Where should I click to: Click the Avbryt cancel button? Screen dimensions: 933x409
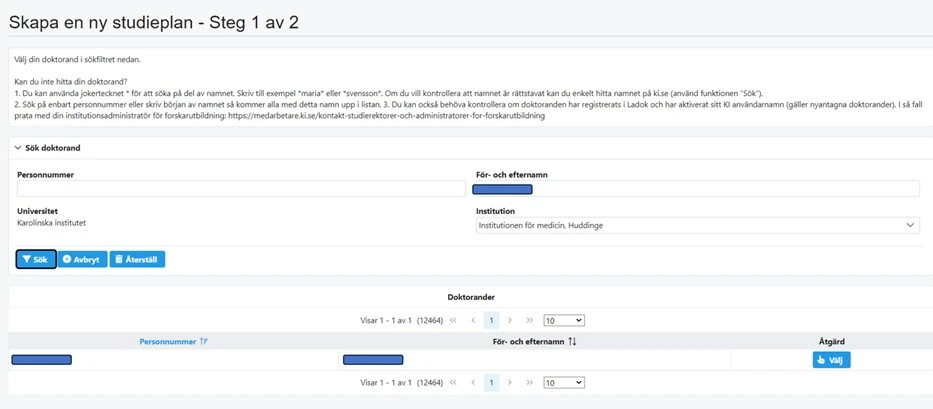click(82, 259)
